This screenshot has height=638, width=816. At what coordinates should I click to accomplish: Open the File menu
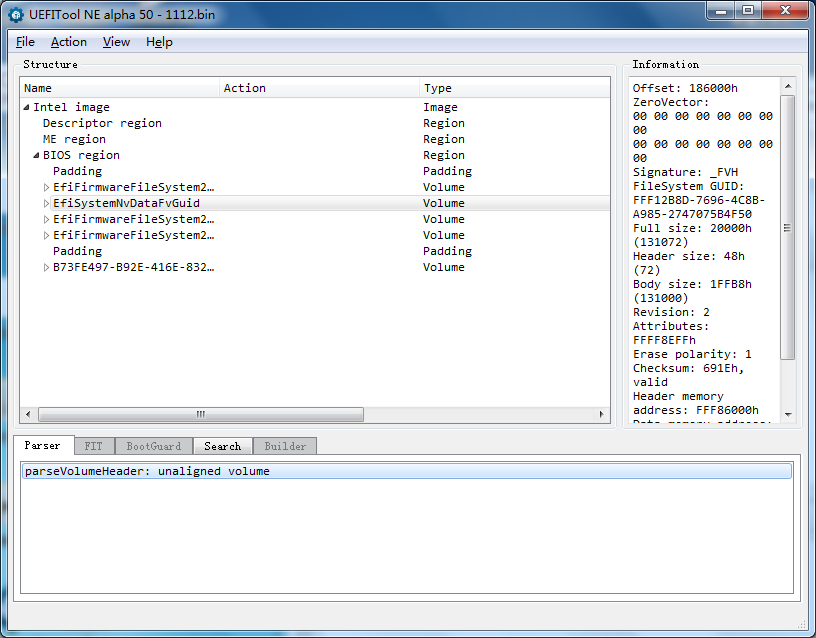pos(25,42)
